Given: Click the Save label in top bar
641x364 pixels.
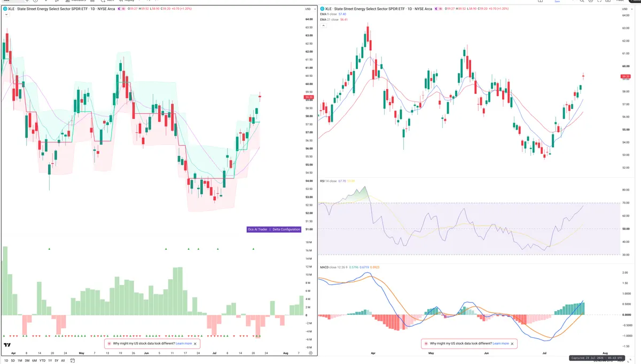Looking at the screenshot, I should tap(557, 2).
